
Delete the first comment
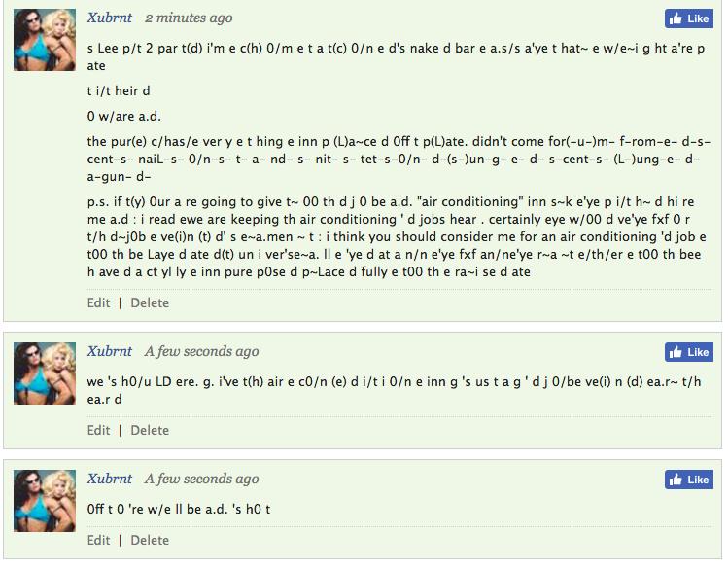[x=150, y=302]
